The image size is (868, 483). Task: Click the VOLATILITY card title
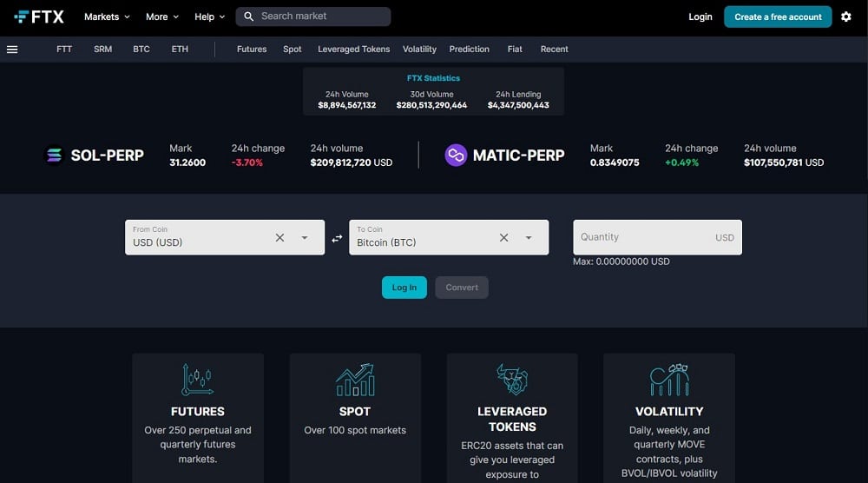[x=669, y=412]
